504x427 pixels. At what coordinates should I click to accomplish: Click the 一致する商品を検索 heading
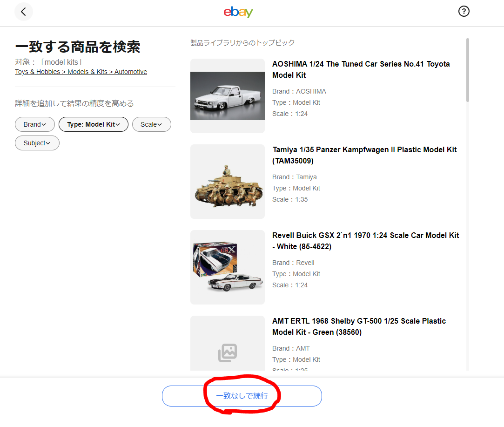coord(77,47)
